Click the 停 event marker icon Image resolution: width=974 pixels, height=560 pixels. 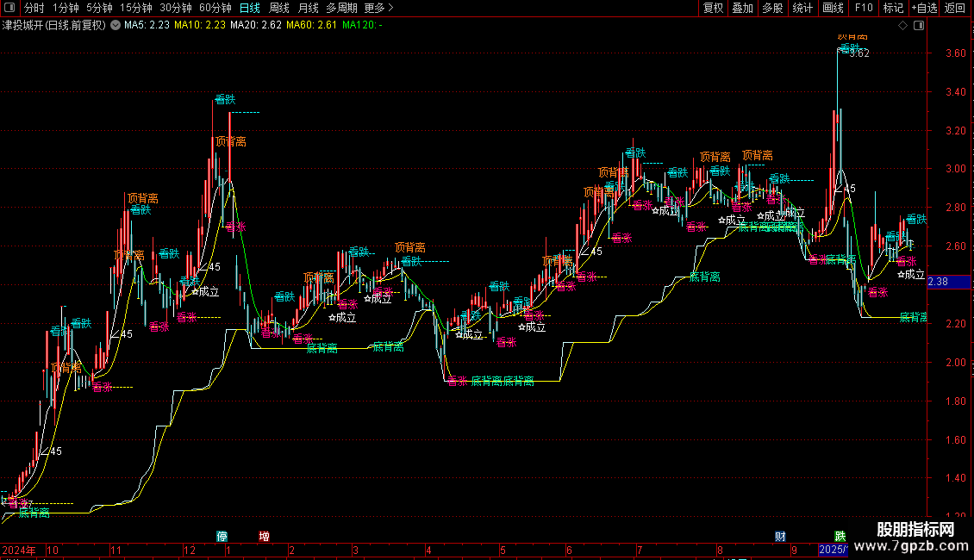point(222,537)
